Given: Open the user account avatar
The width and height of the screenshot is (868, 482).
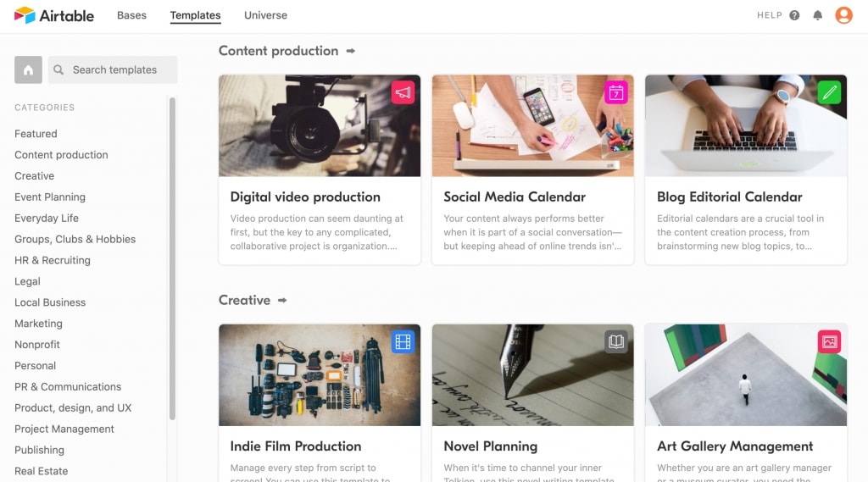Looking at the screenshot, I should 843,15.
